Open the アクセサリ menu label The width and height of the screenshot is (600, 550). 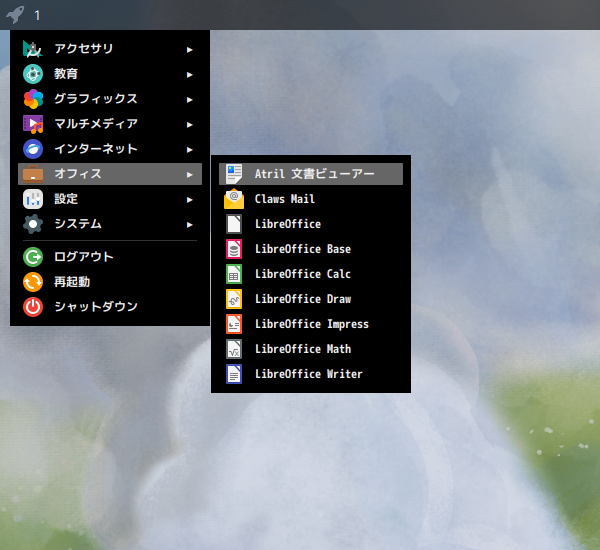[x=84, y=49]
